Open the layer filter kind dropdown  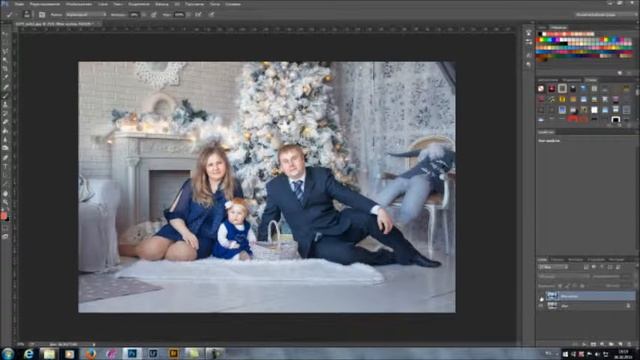pos(553,267)
